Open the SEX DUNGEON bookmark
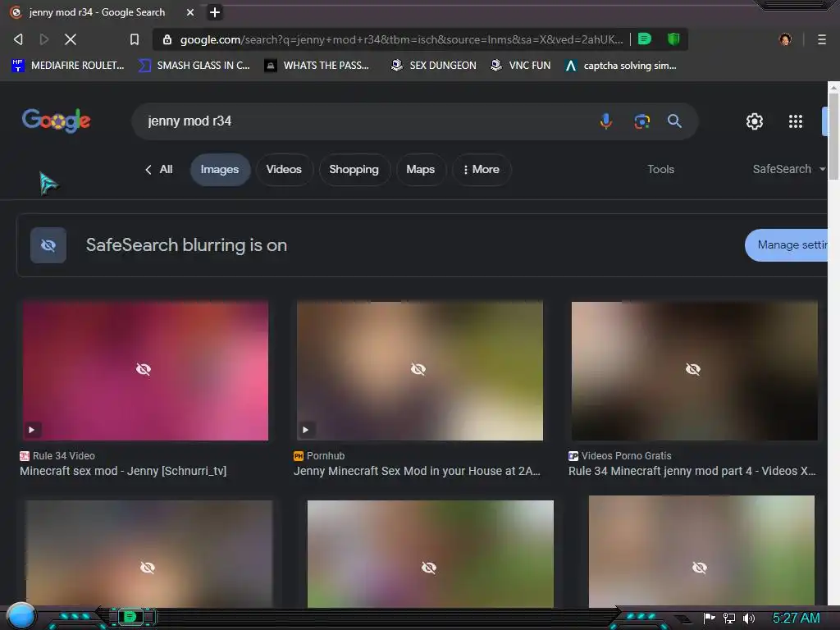 (x=433, y=66)
